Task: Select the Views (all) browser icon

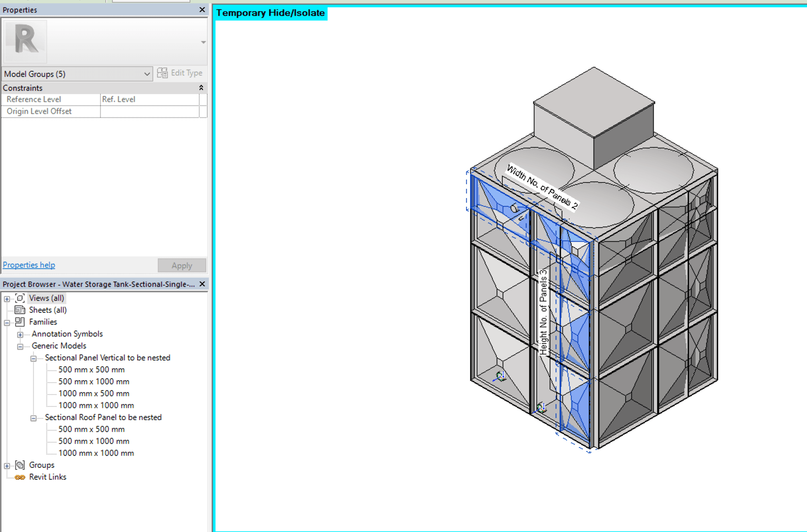Action: (20, 298)
